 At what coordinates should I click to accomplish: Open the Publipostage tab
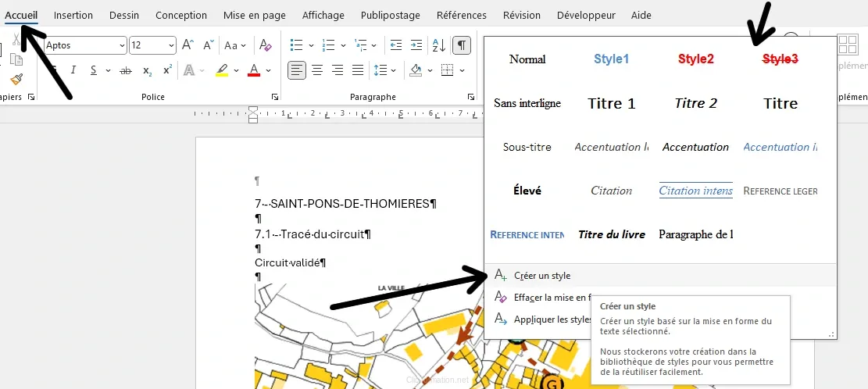pyautogui.click(x=391, y=16)
